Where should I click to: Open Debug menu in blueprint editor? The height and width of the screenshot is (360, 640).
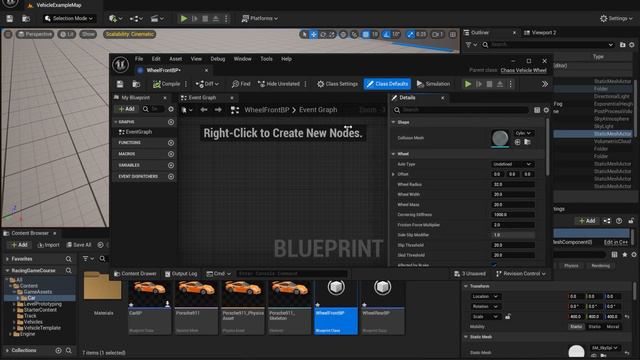(x=218, y=59)
